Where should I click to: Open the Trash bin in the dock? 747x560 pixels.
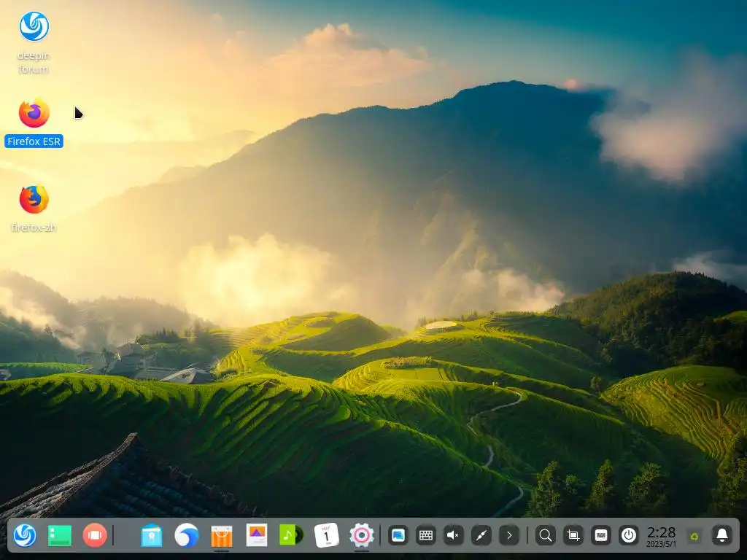click(x=694, y=536)
